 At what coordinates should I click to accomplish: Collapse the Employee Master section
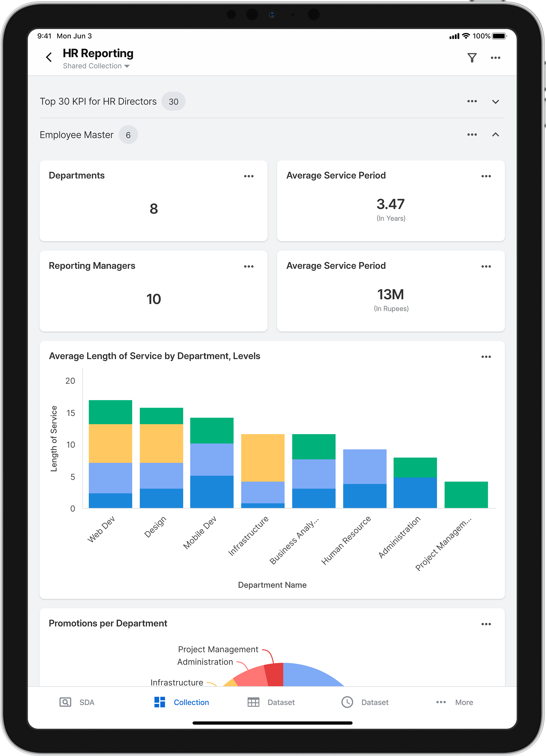pos(495,135)
